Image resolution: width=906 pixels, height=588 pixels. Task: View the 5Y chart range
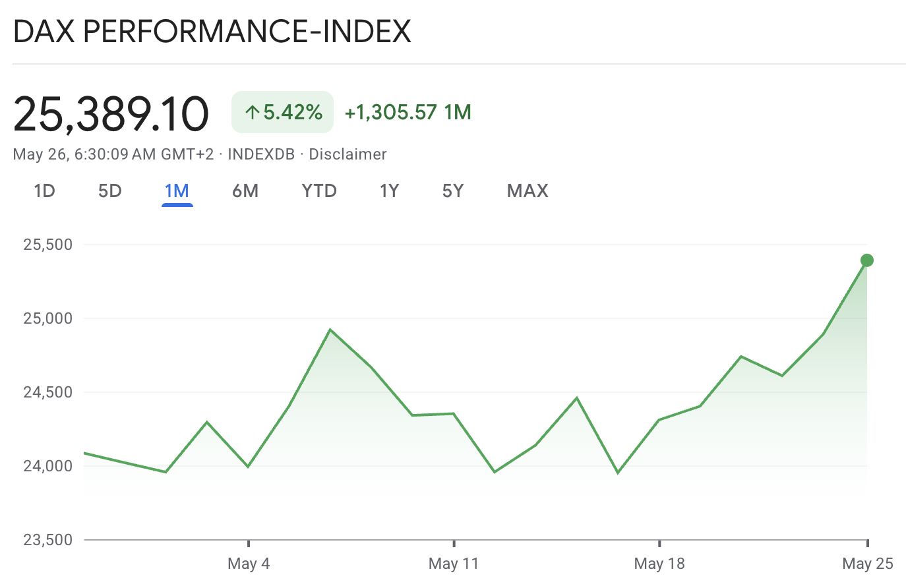point(453,191)
